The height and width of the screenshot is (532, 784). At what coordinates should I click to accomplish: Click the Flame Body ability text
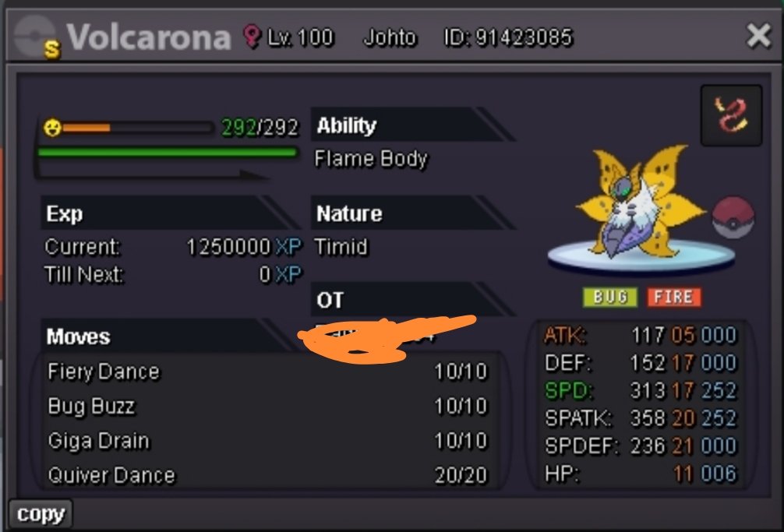pyautogui.click(x=371, y=159)
